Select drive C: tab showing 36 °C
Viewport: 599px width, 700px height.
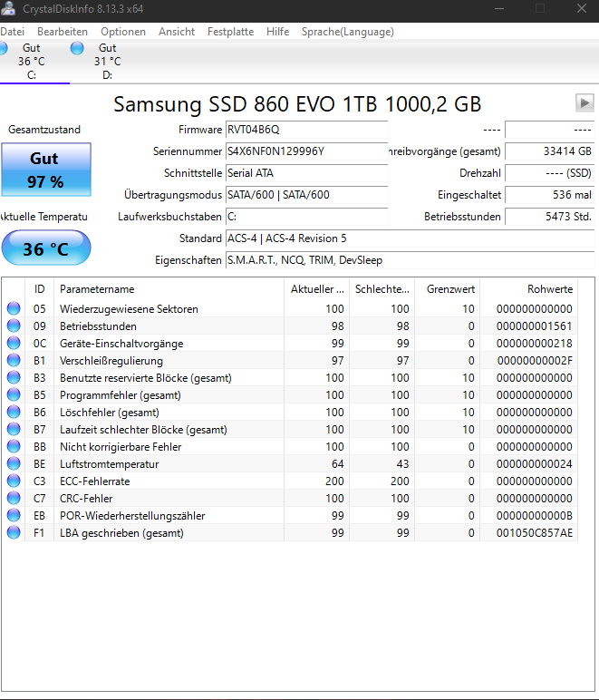point(31,61)
